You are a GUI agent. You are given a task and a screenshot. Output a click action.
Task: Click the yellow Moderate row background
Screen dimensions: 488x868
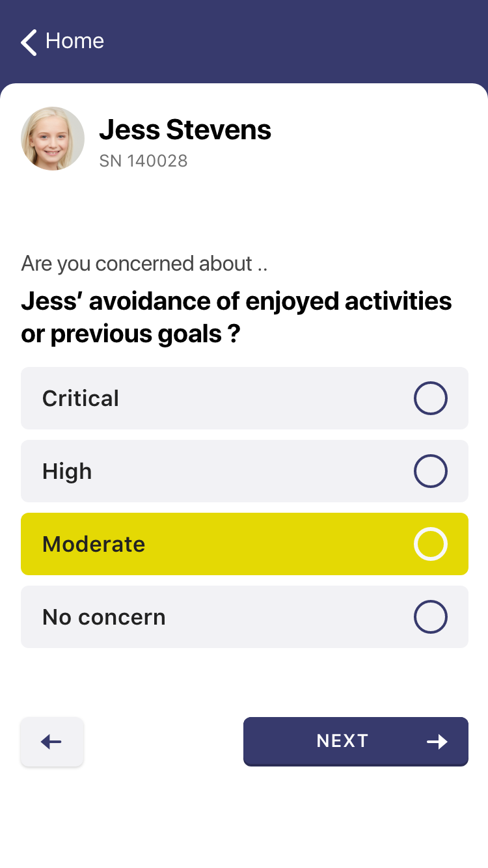pos(273,544)
